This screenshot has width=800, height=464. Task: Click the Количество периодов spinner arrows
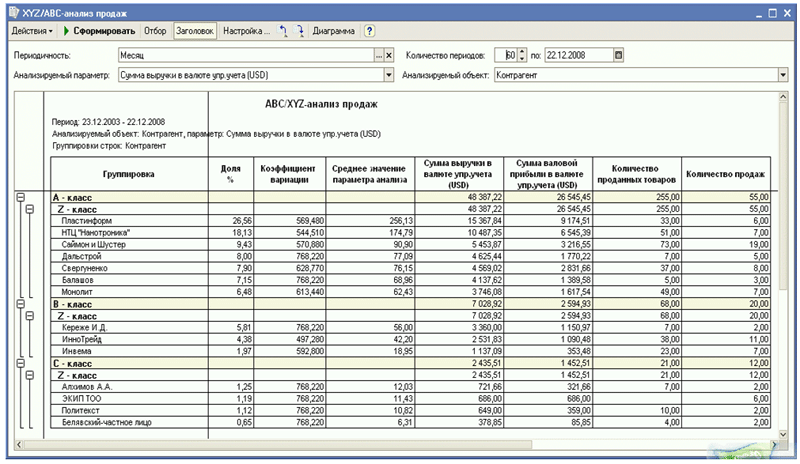click(x=522, y=55)
